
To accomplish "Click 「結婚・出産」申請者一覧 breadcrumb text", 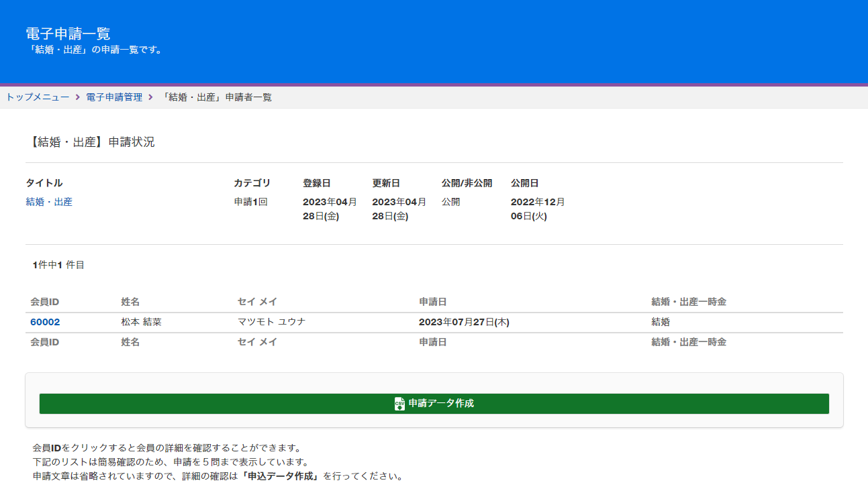I will point(217,97).
